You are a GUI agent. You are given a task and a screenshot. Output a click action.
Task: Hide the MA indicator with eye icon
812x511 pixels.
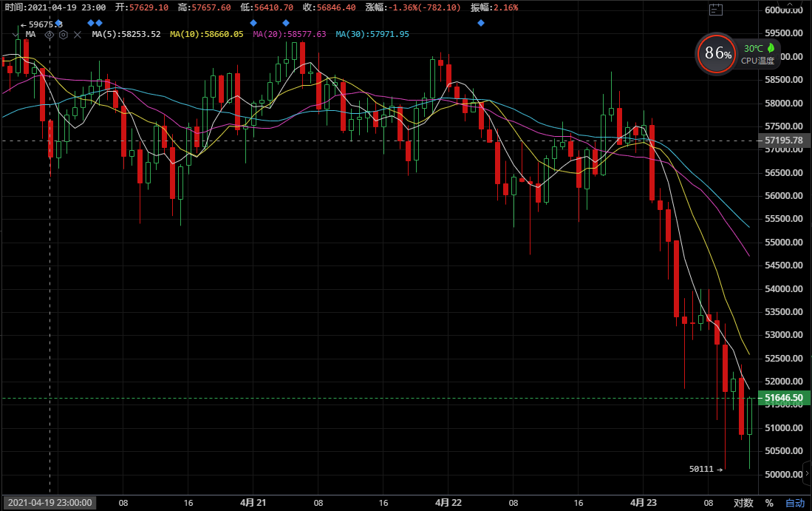[50, 34]
